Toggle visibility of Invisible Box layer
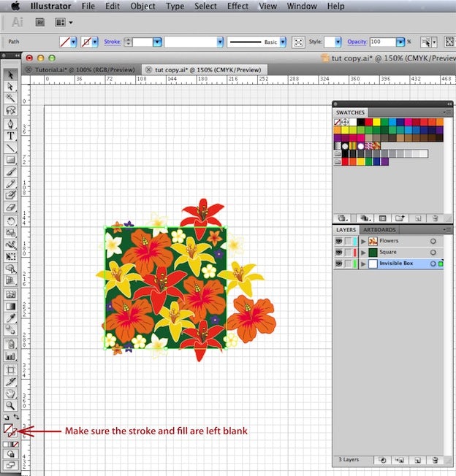456x476 pixels. 339,263
